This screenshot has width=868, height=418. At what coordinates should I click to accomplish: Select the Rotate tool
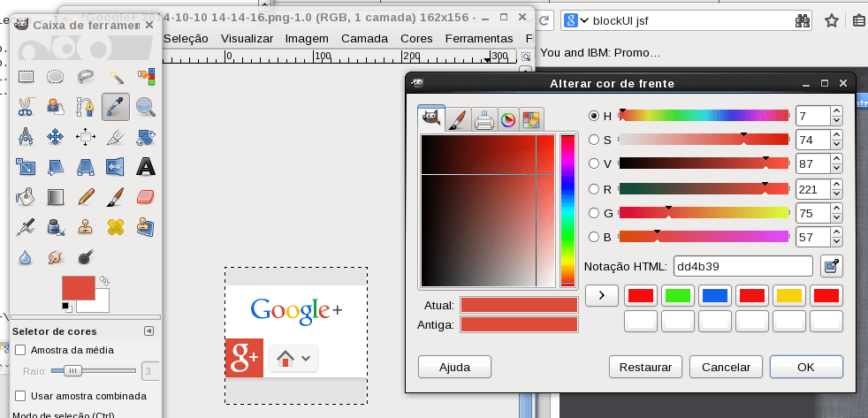pyautogui.click(x=146, y=136)
